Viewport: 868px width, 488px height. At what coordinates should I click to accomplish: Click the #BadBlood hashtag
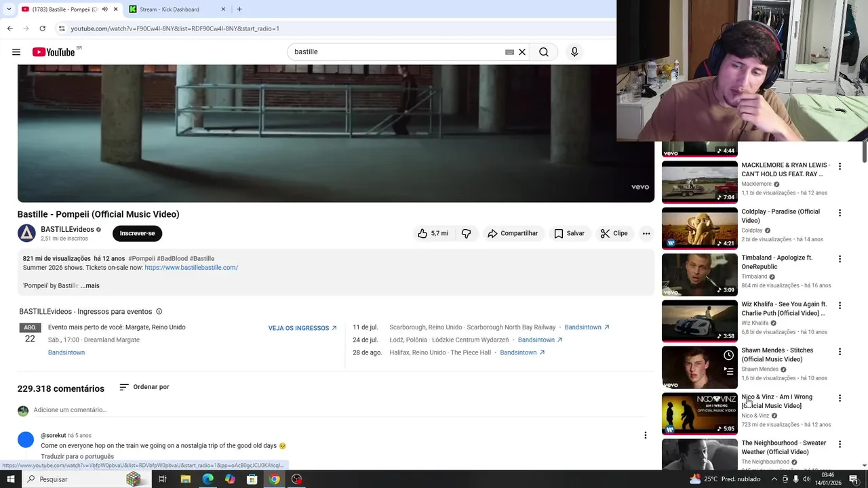pyautogui.click(x=172, y=258)
